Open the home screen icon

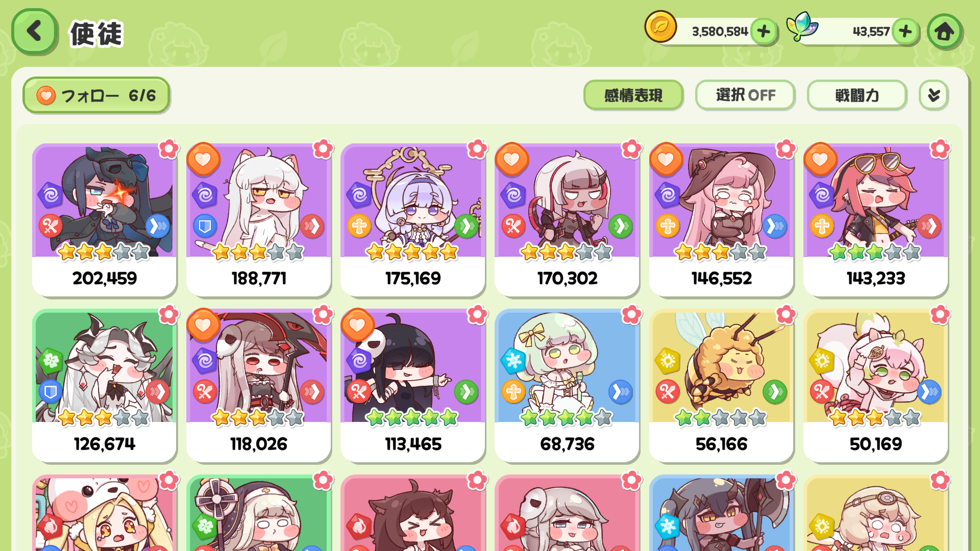point(944,32)
